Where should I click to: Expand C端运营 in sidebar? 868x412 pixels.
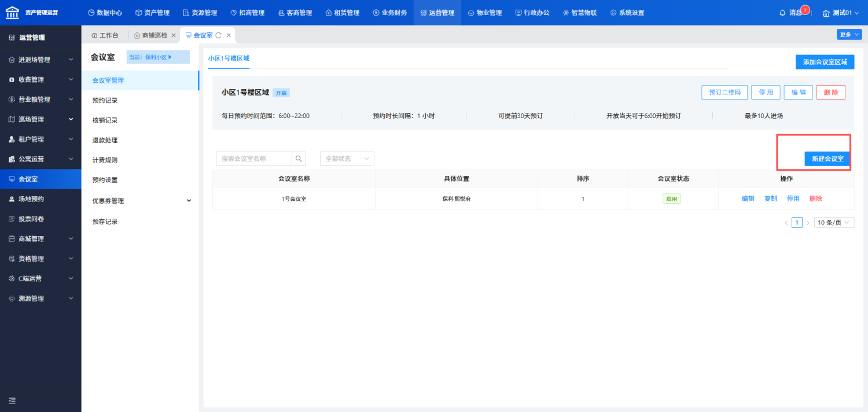pyautogui.click(x=41, y=278)
